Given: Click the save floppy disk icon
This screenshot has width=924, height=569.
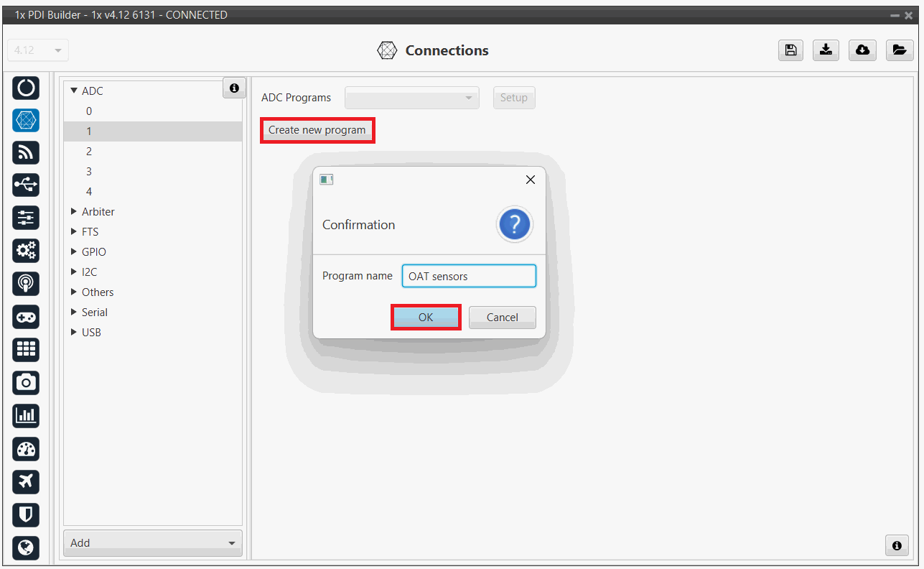Looking at the screenshot, I should click(790, 50).
